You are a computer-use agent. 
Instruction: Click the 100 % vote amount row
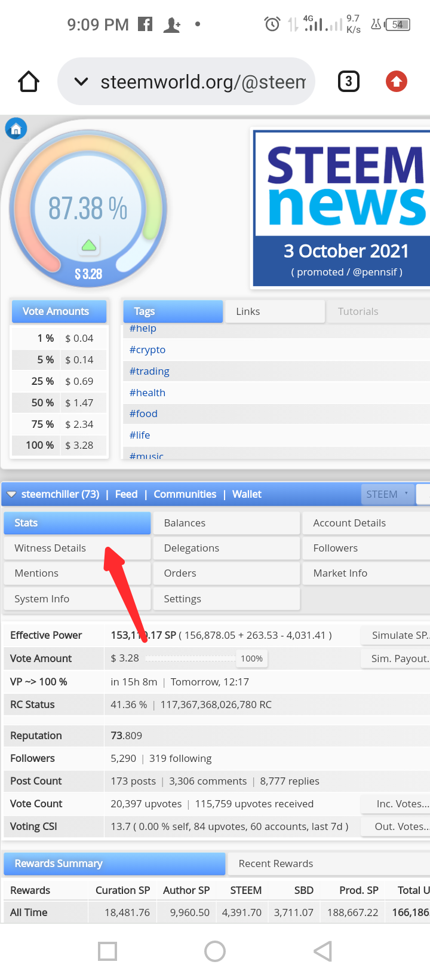[x=60, y=445]
